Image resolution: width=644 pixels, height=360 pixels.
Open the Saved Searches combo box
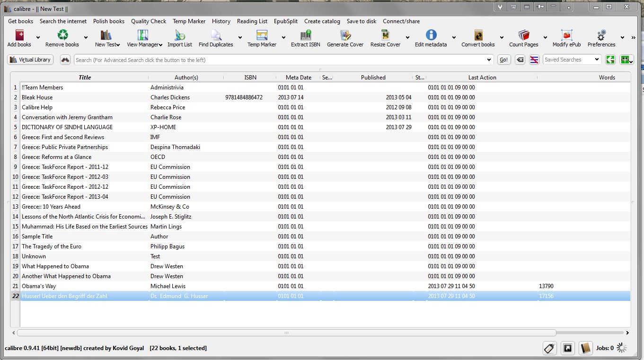572,60
